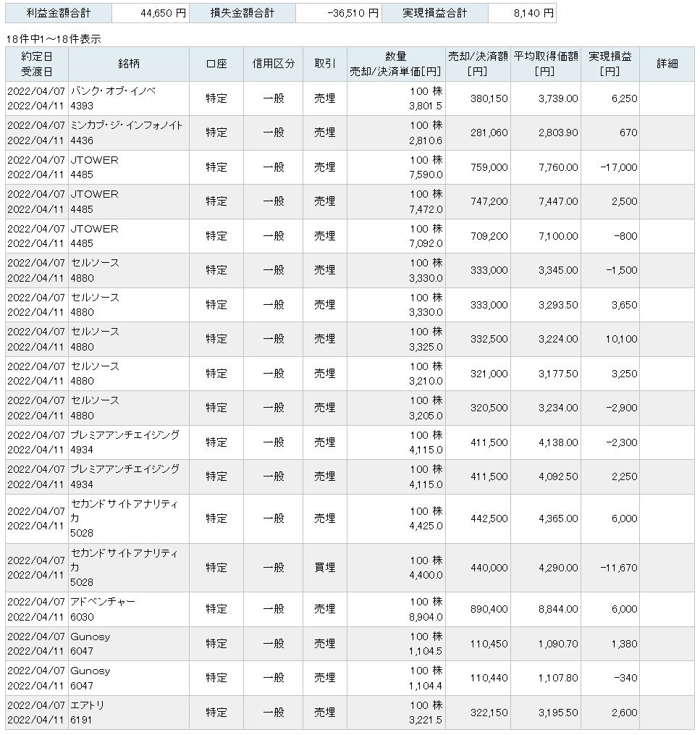Click the 売却/決済額 column header

point(478,64)
